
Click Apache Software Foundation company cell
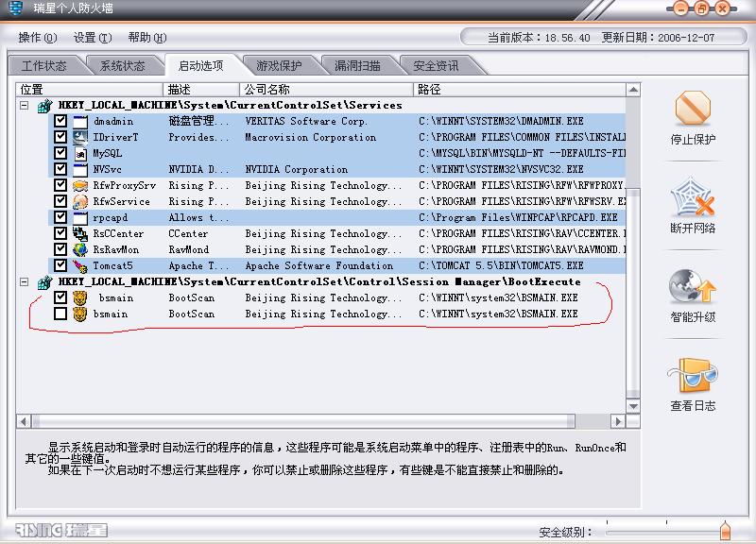click(318, 266)
